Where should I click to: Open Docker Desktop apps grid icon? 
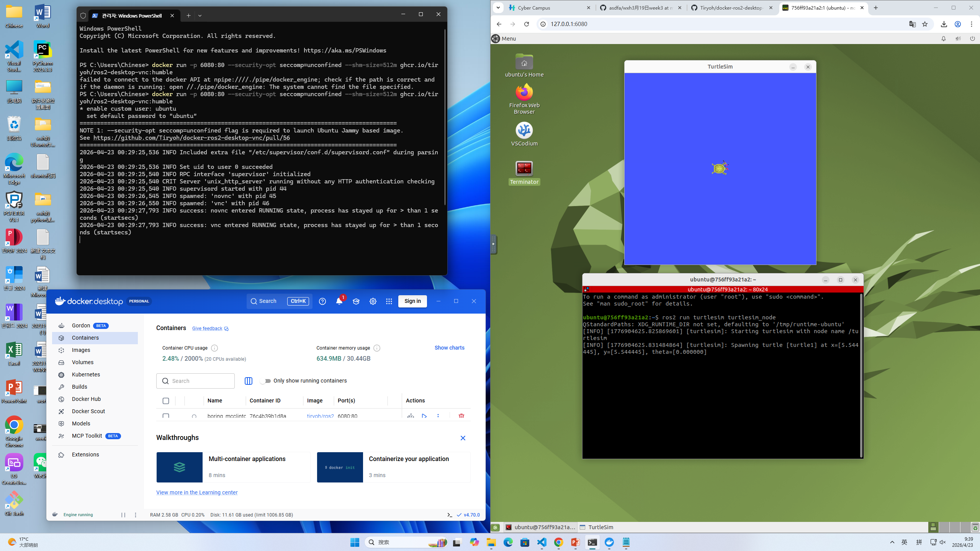coord(389,301)
